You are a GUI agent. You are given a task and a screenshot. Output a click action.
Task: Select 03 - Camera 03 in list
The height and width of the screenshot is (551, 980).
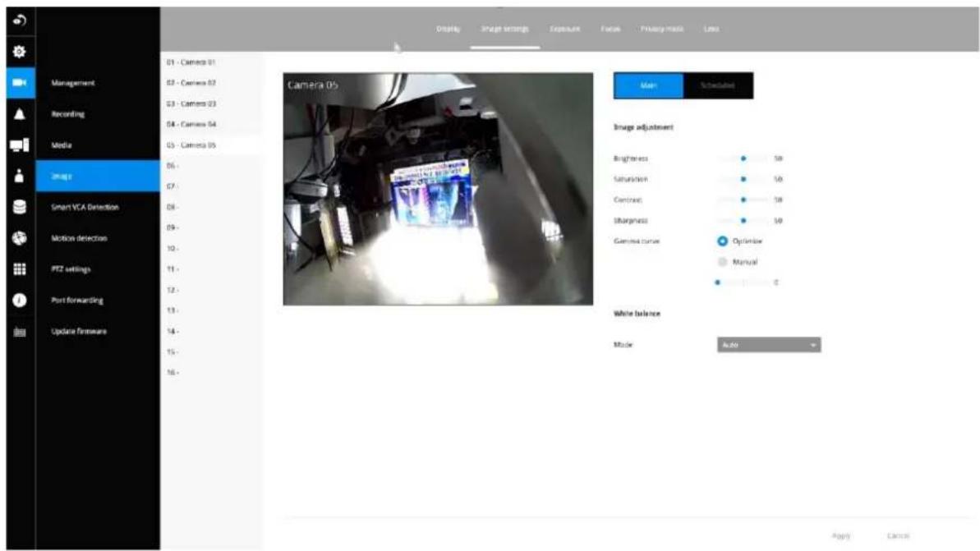point(211,103)
